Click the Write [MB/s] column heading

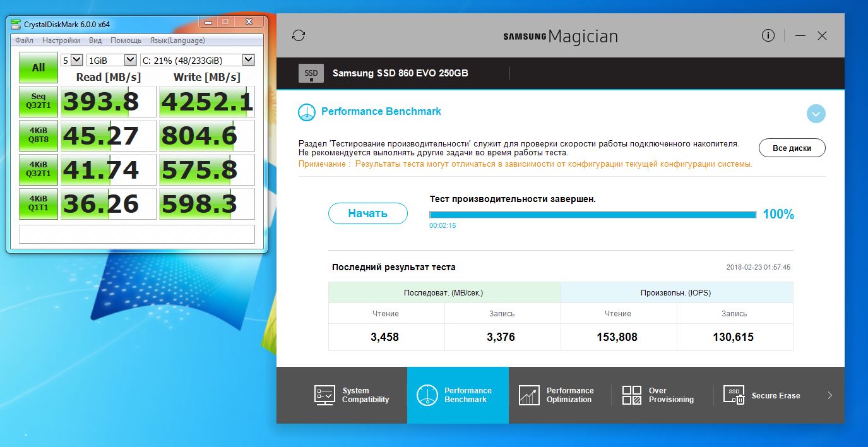[x=207, y=77]
